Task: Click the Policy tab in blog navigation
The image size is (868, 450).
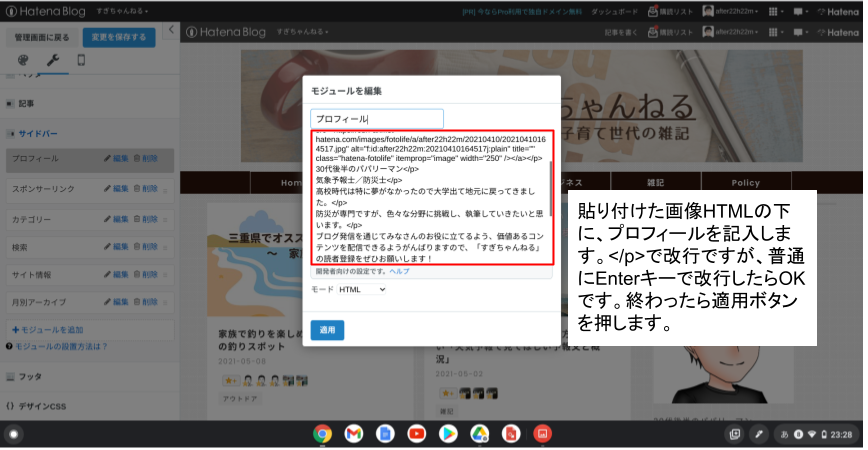Action: coord(746,182)
